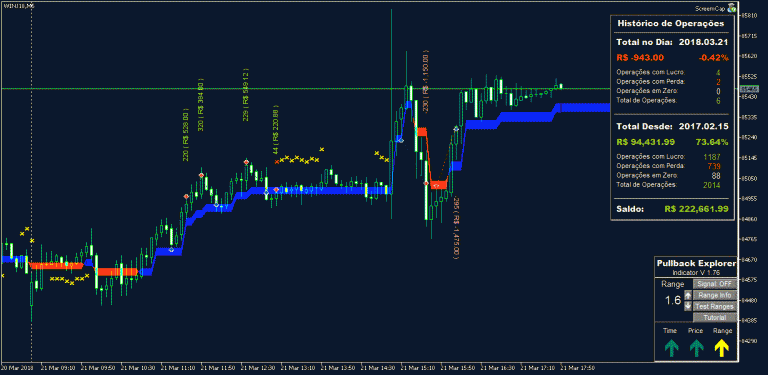Viewport: 768px width, 375px height.
Task: Click the yellow Range arrow indicator
Action: point(721,348)
